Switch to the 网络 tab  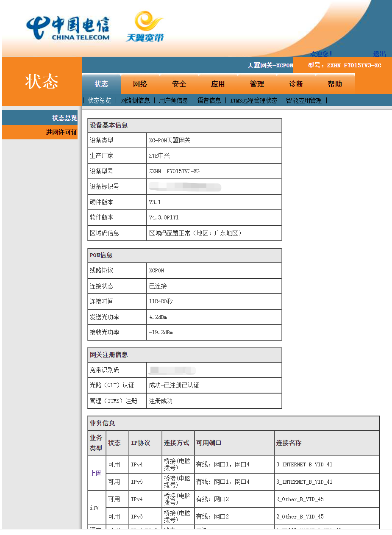[140, 84]
